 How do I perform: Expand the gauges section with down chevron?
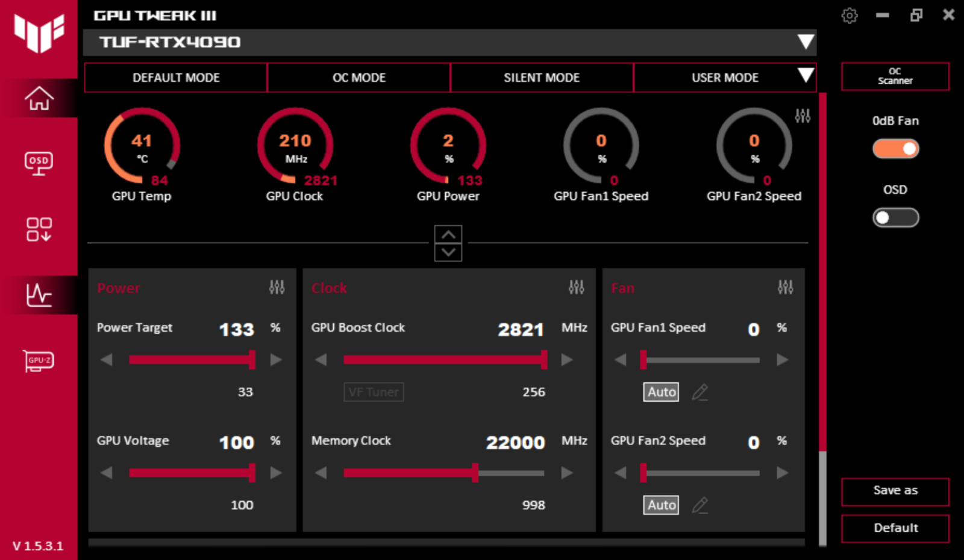(x=448, y=252)
